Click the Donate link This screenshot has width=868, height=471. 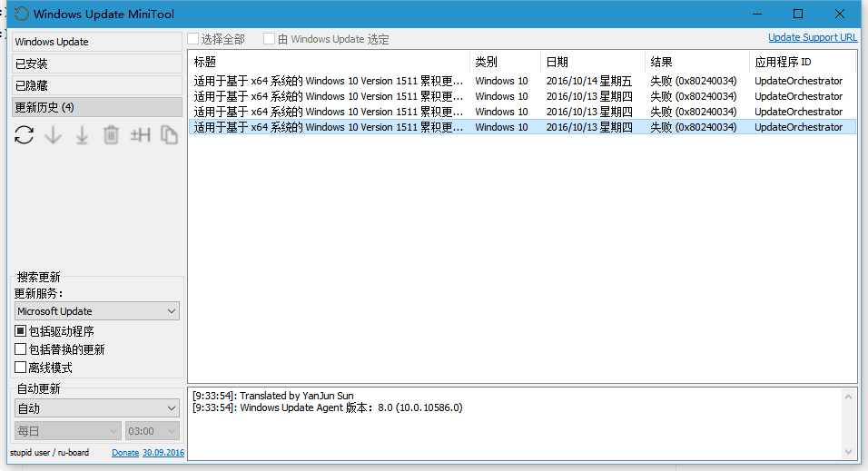pyautogui.click(x=125, y=453)
